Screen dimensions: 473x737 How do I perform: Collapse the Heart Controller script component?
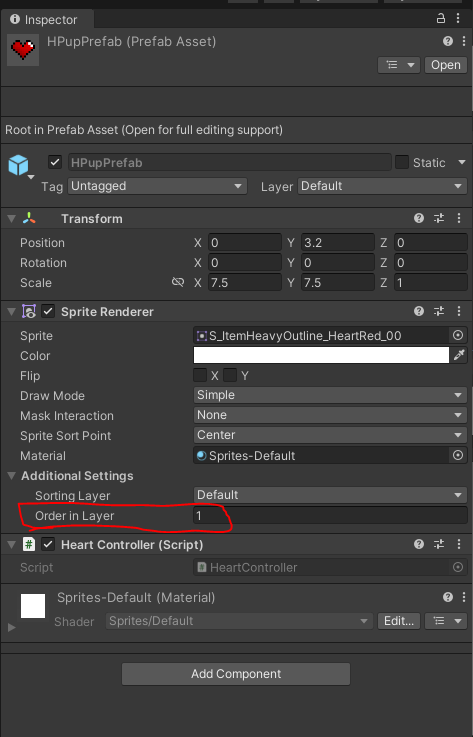tap(12, 545)
